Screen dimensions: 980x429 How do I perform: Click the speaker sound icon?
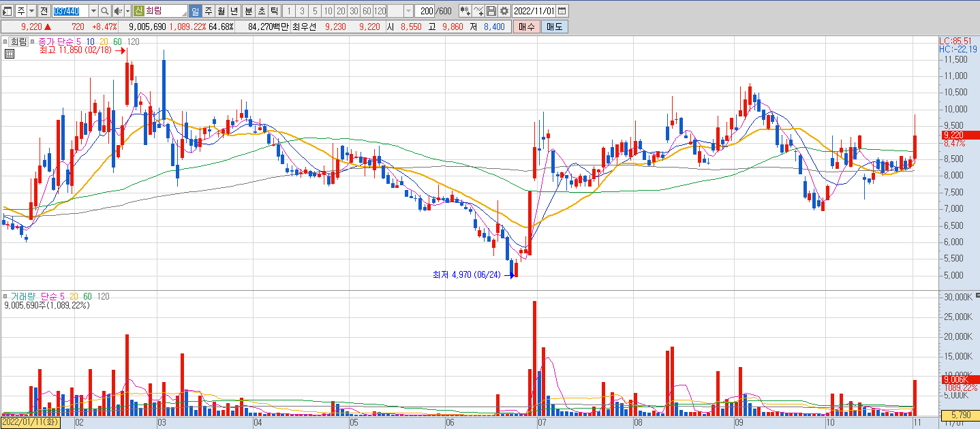coord(118,11)
